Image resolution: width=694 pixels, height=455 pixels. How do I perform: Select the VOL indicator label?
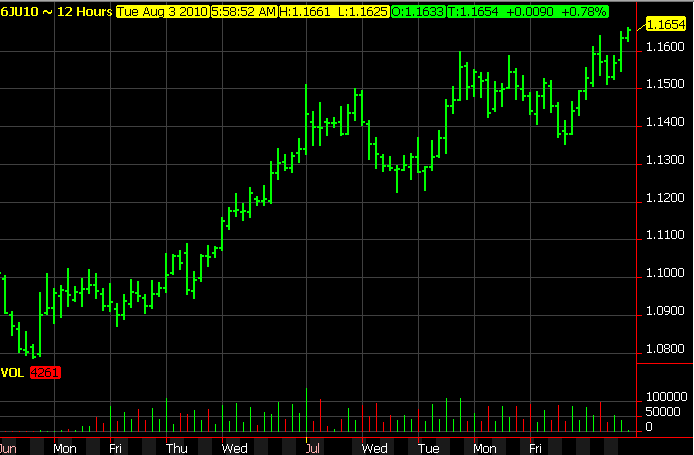click(12, 373)
